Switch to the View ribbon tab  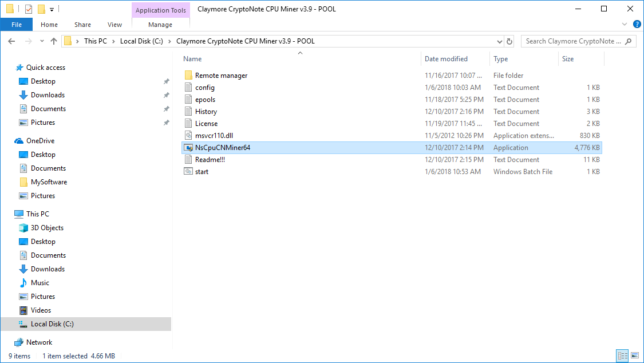pyautogui.click(x=114, y=25)
